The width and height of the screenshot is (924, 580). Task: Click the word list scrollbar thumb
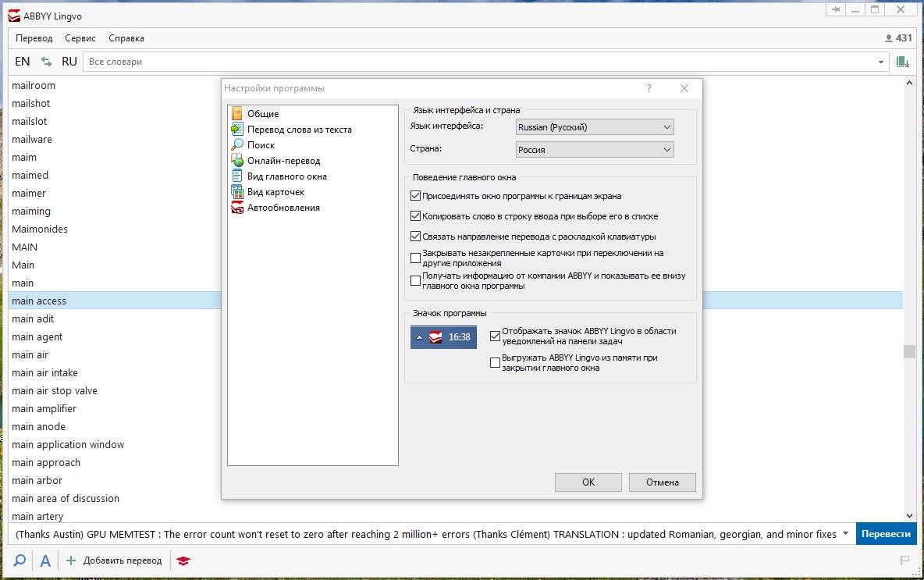909,351
